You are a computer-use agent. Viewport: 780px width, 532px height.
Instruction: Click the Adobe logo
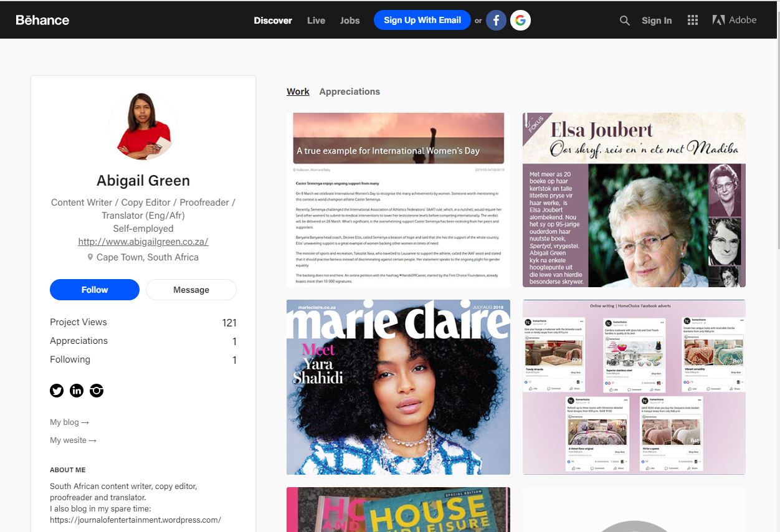734,20
